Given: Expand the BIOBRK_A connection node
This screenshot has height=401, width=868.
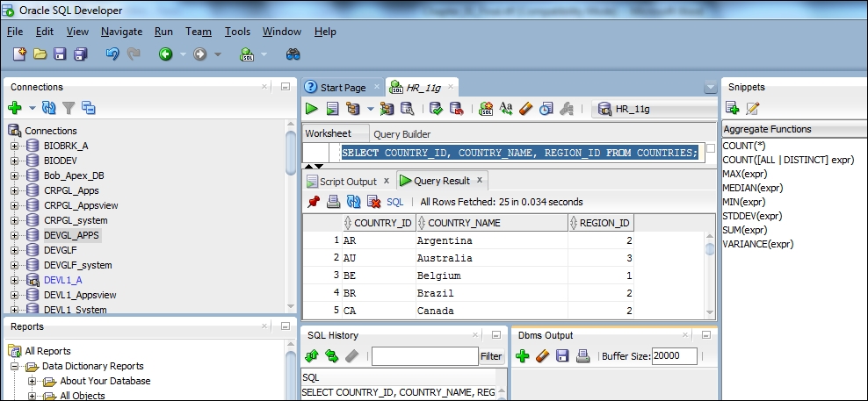Looking at the screenshot, I should [x=15, y=146].
